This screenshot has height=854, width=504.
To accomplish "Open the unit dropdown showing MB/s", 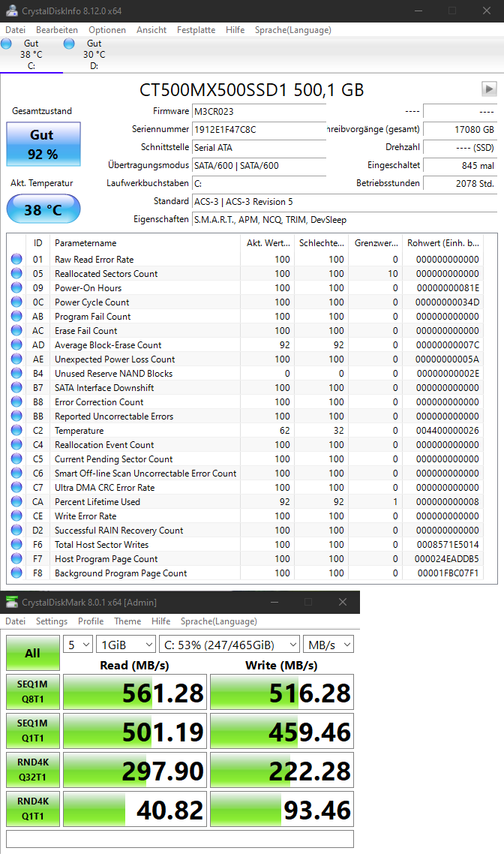I will [x=328, y=645].
